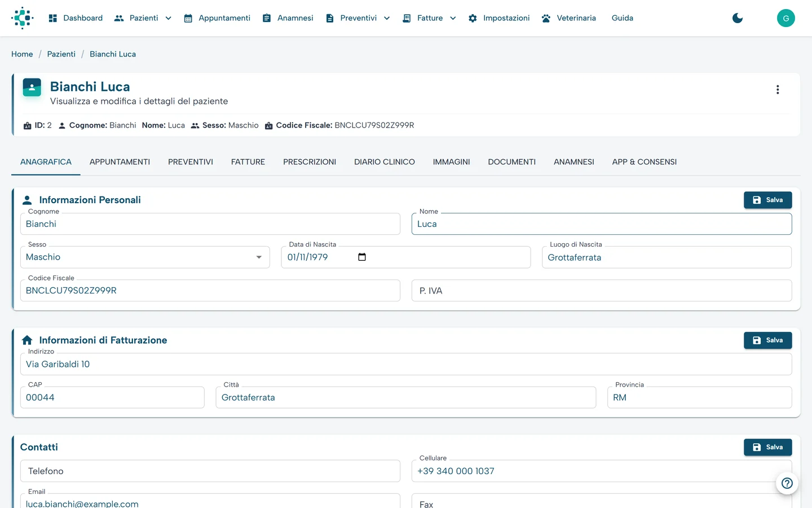Click the patient profile card icon
The height and width of the screenshot is (508, 812).
point(32,87)
